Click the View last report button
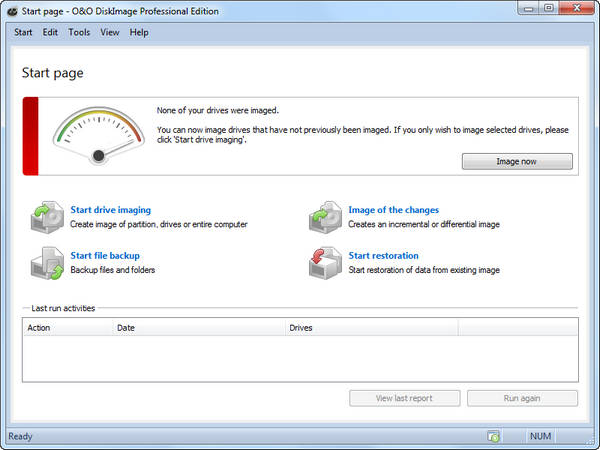 (404, 398)
